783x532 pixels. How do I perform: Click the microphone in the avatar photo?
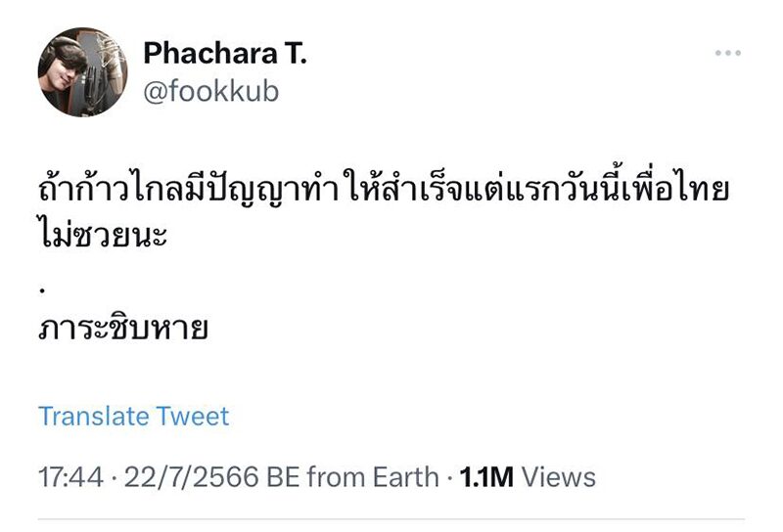pos(112,63)
